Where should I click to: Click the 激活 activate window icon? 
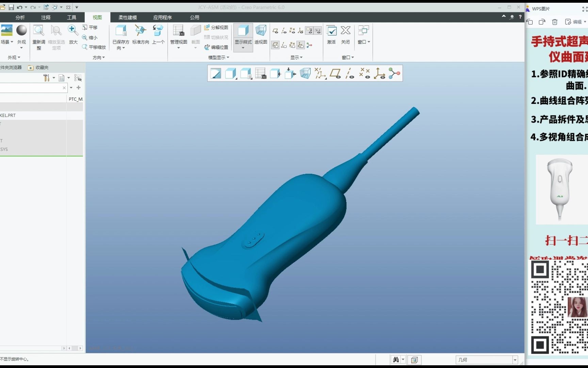pyautogui.click(x=331, y=34)
